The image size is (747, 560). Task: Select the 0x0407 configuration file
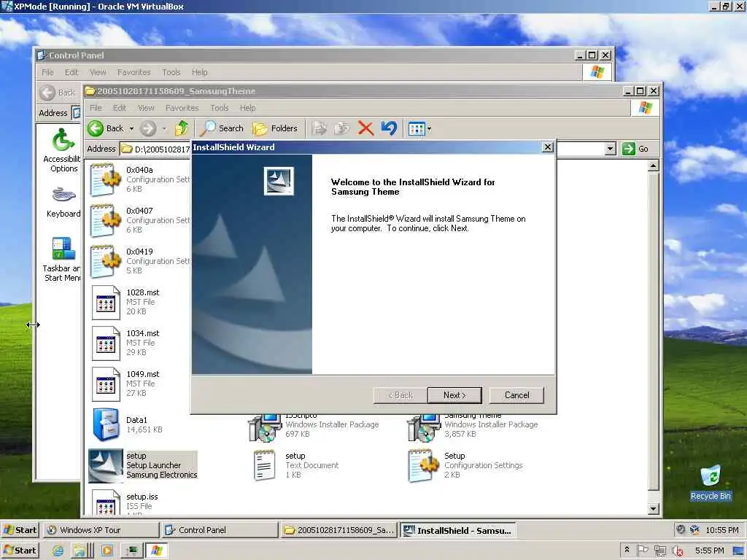coord(139,220)
